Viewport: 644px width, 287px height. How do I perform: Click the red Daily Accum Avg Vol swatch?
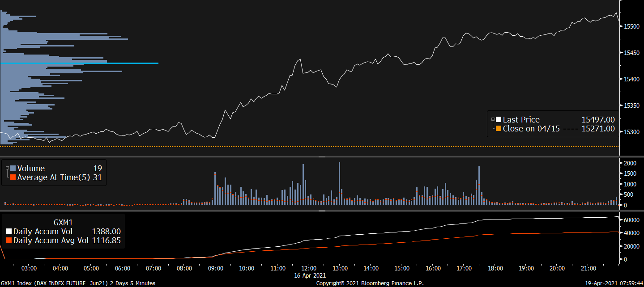click(x=9, y=241)
